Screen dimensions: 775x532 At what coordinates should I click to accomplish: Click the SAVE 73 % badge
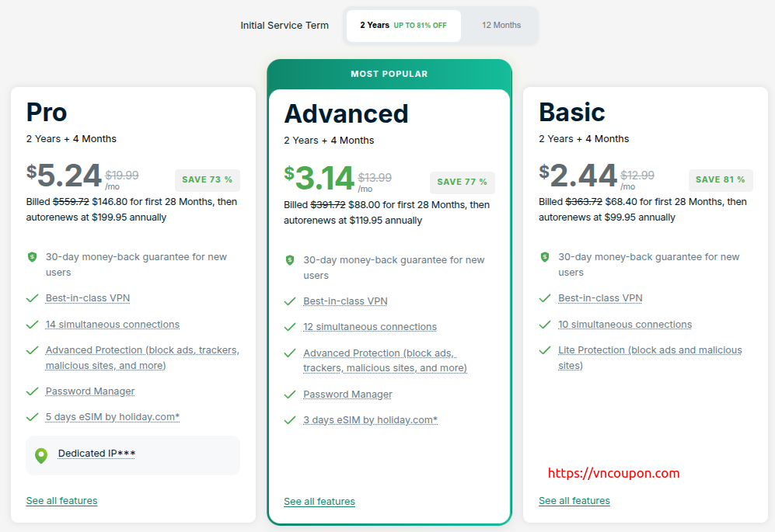pyautogui.click(x=207, y=180)
